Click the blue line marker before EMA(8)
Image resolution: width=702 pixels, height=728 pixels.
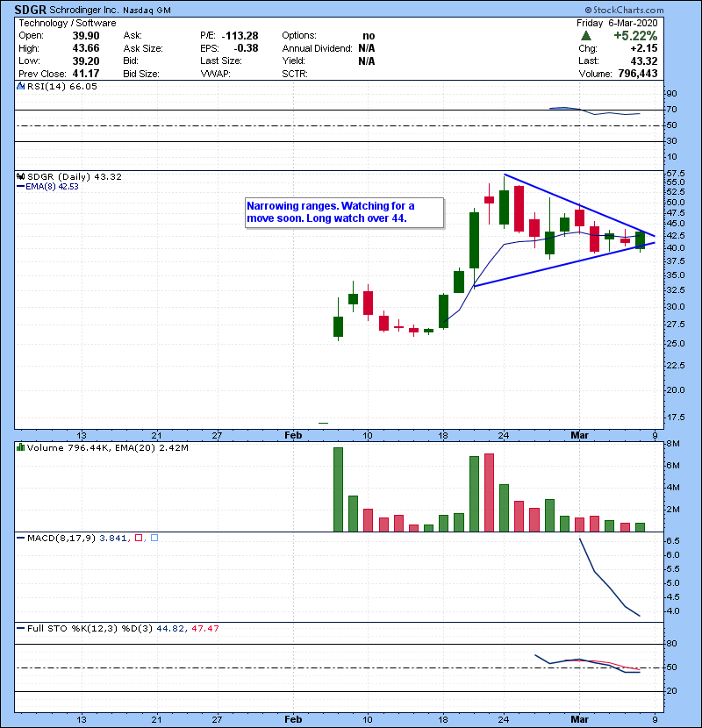click(20, 187)
